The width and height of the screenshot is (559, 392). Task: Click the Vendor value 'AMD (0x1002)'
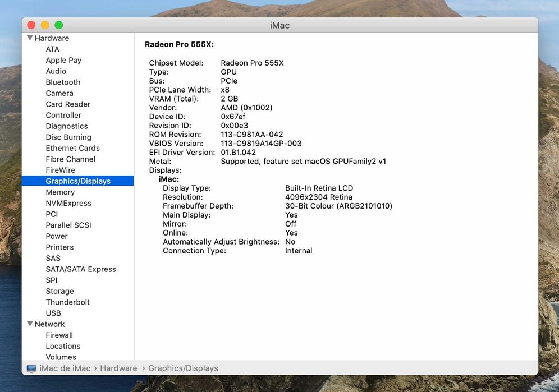coord(246,108)
